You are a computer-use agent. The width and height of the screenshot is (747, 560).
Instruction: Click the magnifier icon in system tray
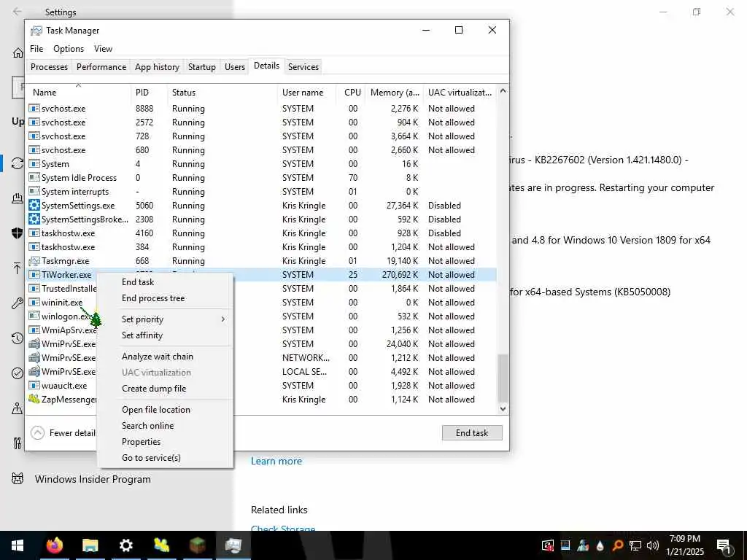pyautogui.click(x=618, y=545)
